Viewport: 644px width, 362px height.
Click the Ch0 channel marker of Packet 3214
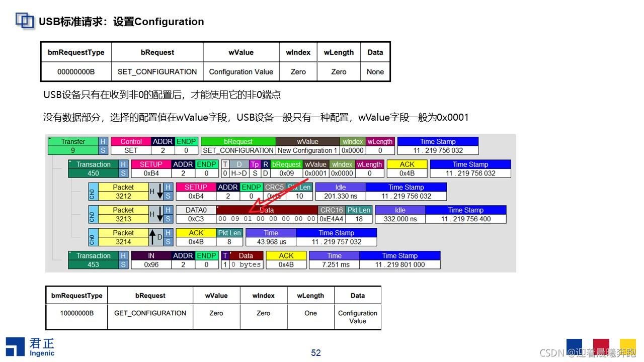coord(92,237)
